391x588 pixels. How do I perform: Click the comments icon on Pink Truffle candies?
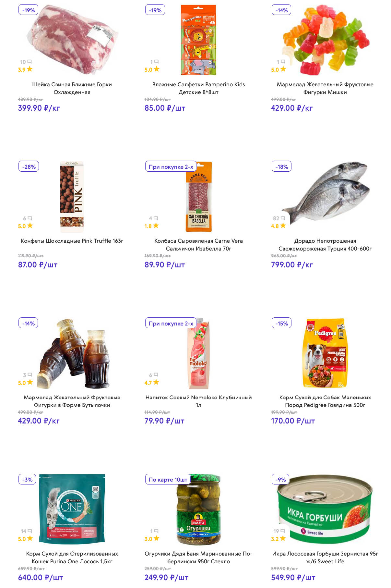tap(30, 218)
